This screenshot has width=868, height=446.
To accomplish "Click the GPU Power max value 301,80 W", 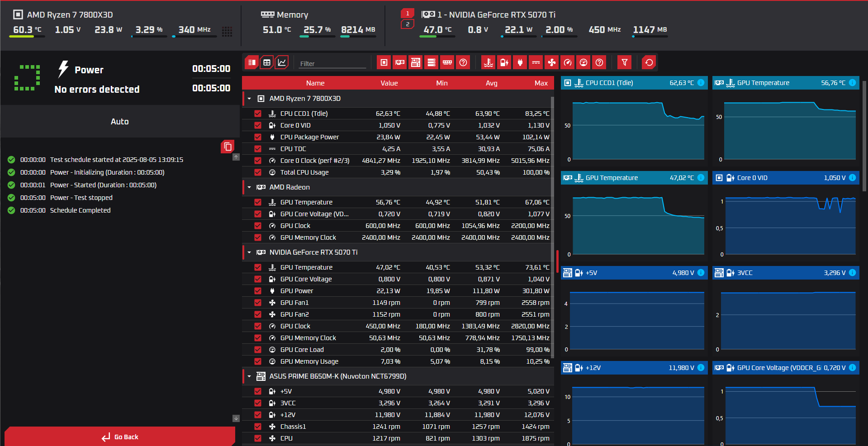I will tap(536, 291).
